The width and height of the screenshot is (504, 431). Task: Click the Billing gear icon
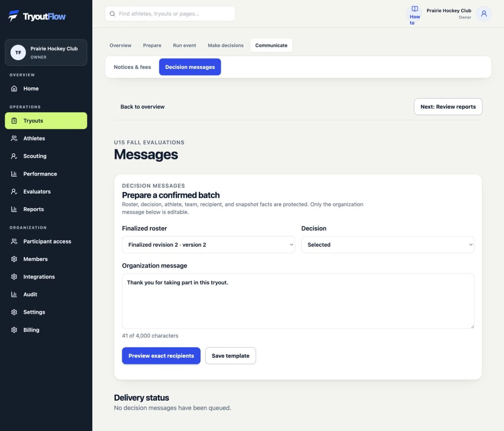click(14, 330)
